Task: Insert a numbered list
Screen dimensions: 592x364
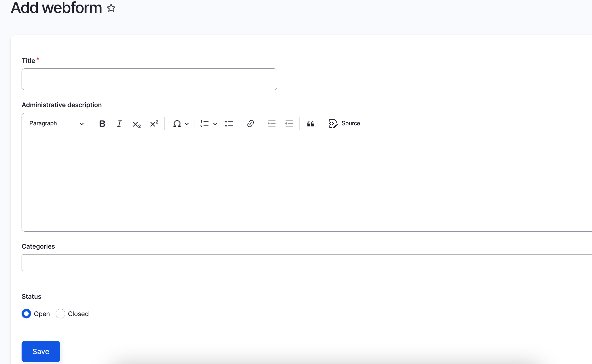Action: coord(205,124)
